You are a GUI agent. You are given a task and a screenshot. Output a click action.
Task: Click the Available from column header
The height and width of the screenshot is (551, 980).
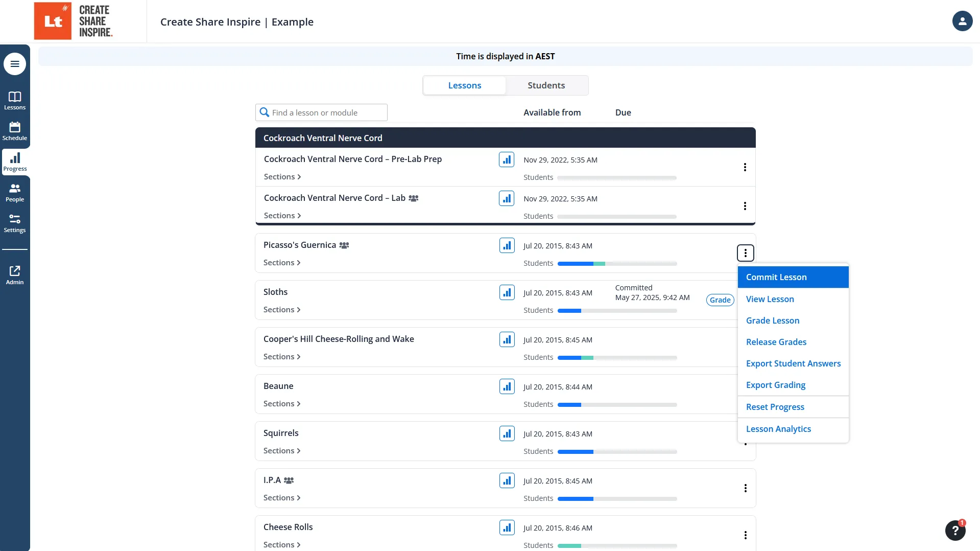[552, 112]
